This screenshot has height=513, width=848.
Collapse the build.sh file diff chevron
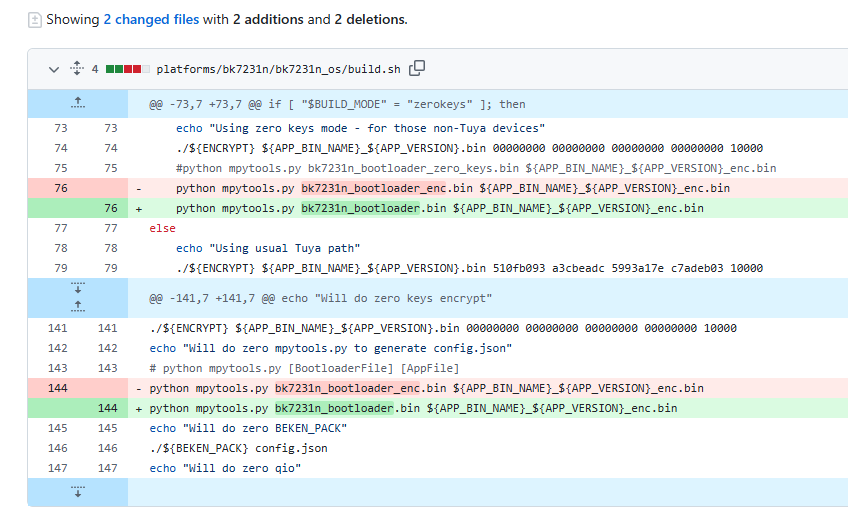[54, 69]
